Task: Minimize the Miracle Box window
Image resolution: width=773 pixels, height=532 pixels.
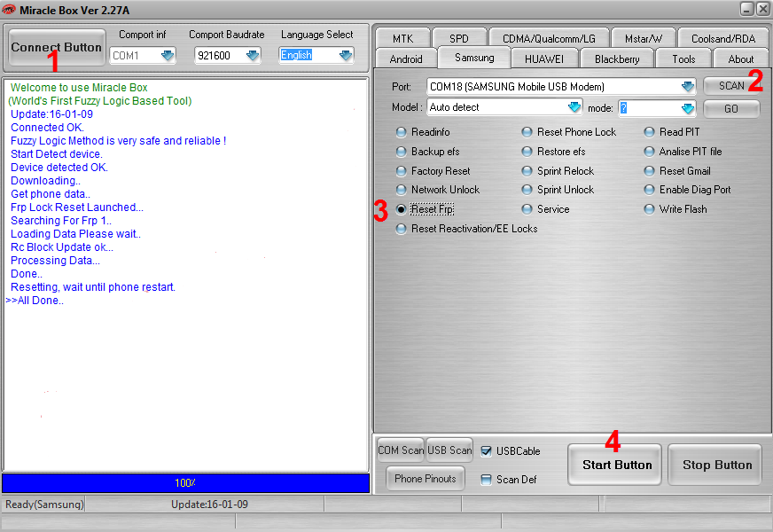Action: [x=747, y=9]
